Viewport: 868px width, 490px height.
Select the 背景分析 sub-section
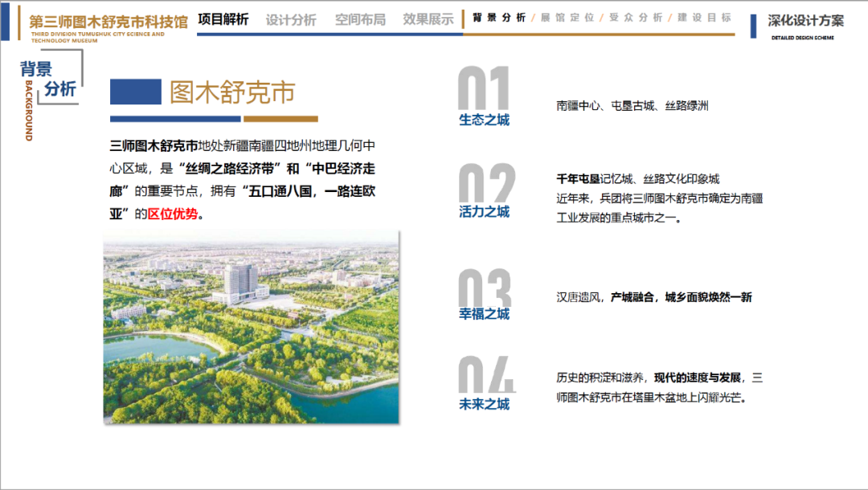(499, 18)
